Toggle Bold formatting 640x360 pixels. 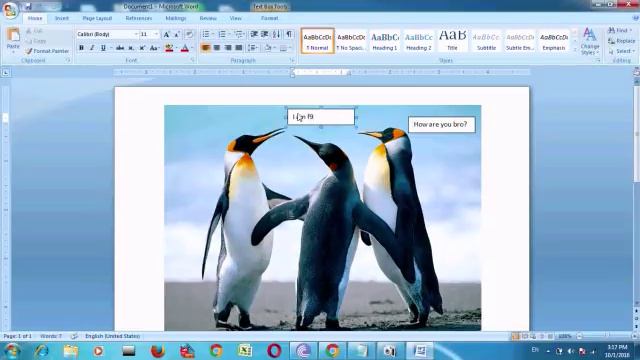(x=81, y=48)
